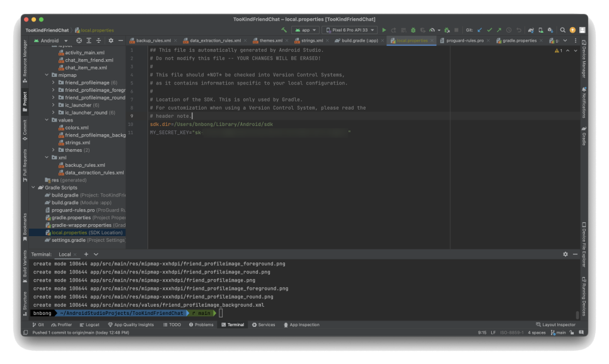
Task: Click the Git commit checkmark icon
Action: coord(489,30)
